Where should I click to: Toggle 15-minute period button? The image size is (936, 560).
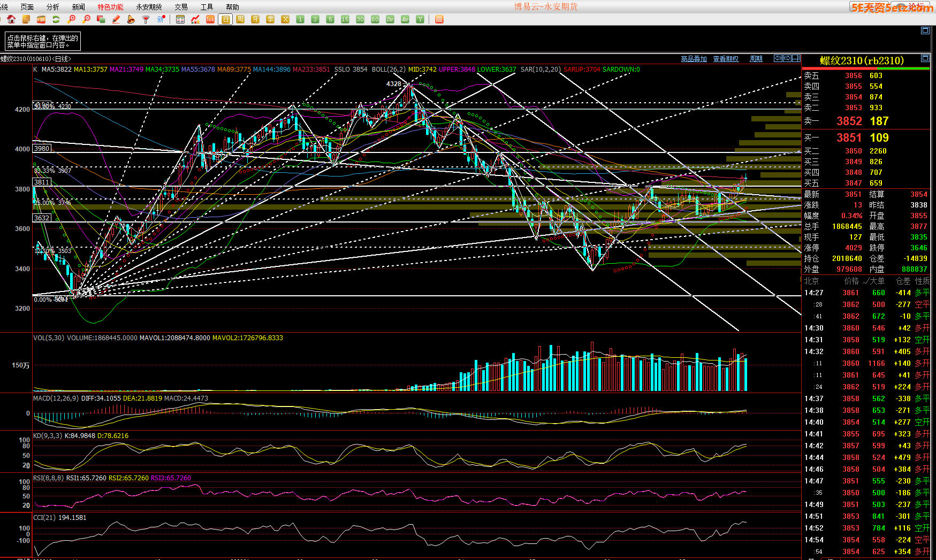point(345,19)
